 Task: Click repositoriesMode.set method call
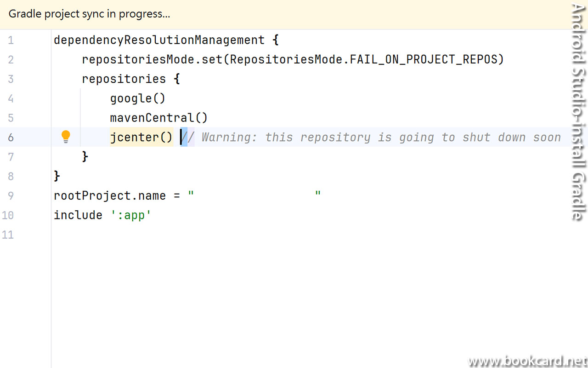(x=152, y=59)
